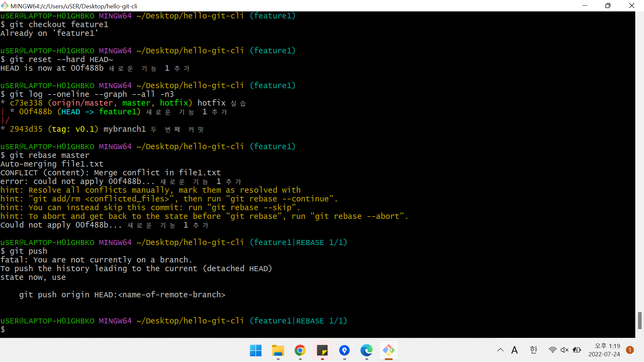Screen dimensions: 644x362
Task: Click 'fatal: You are not currently on a branch.'
Action: (96, 260)
